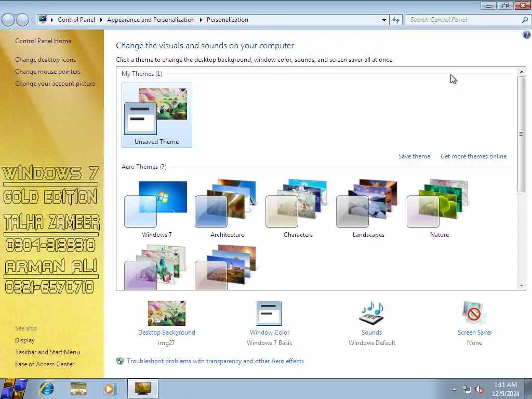Expand the arrow after Control Panel breadcrumb
The height and width of the screenshot is (399, 532).
(101, 20)
